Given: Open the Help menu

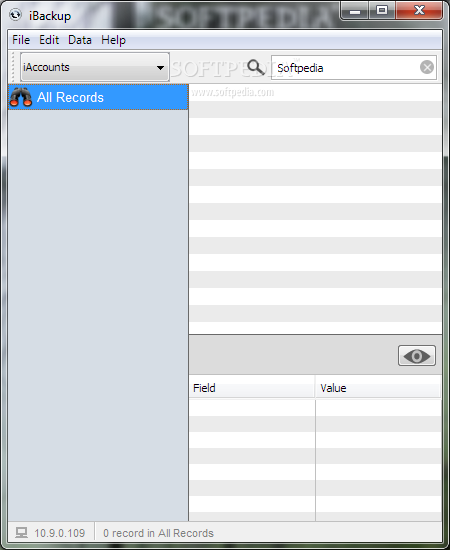Looking at the screenshot, I should point(113,40).
